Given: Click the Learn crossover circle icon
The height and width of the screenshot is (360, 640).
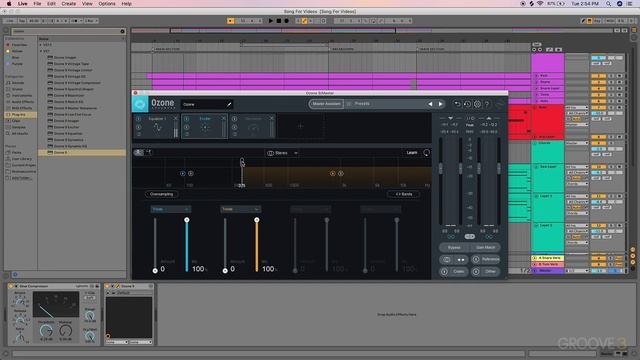Looking at the screenshot, I should pyautogui.click(x=426, y=153).
